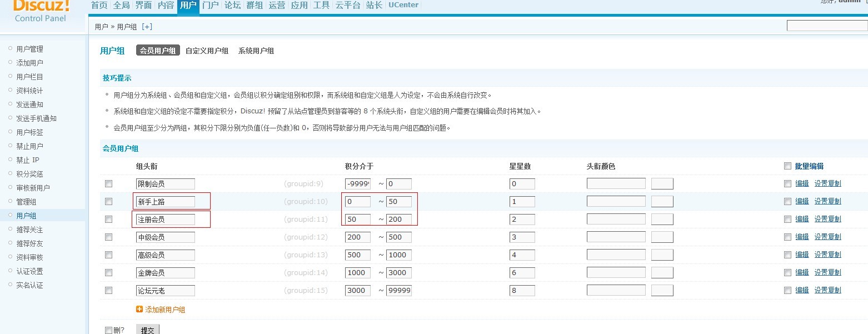Check the box for 新手上路 row
The height and width of the screenshot is (334, 868).
coord(108,201)
